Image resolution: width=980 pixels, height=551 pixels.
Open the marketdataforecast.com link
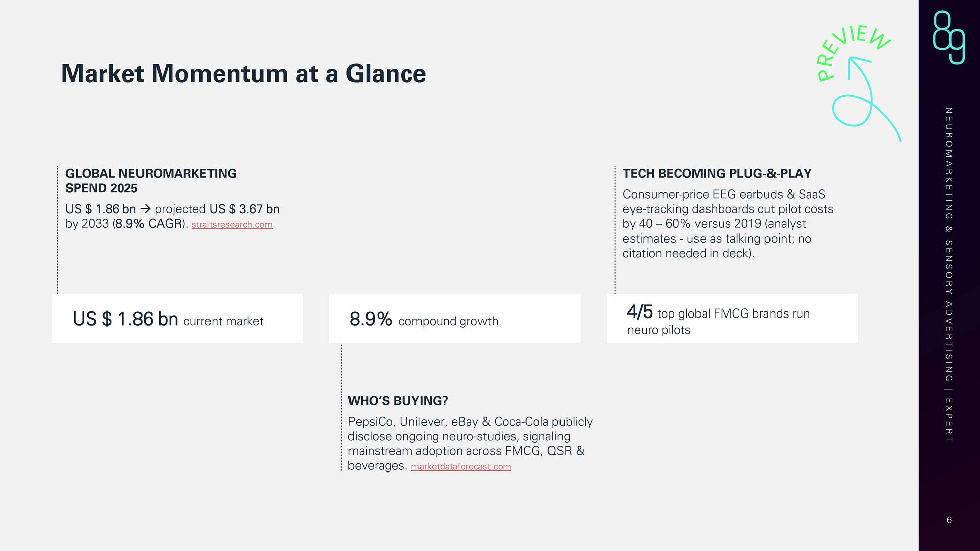coord(460,467)
